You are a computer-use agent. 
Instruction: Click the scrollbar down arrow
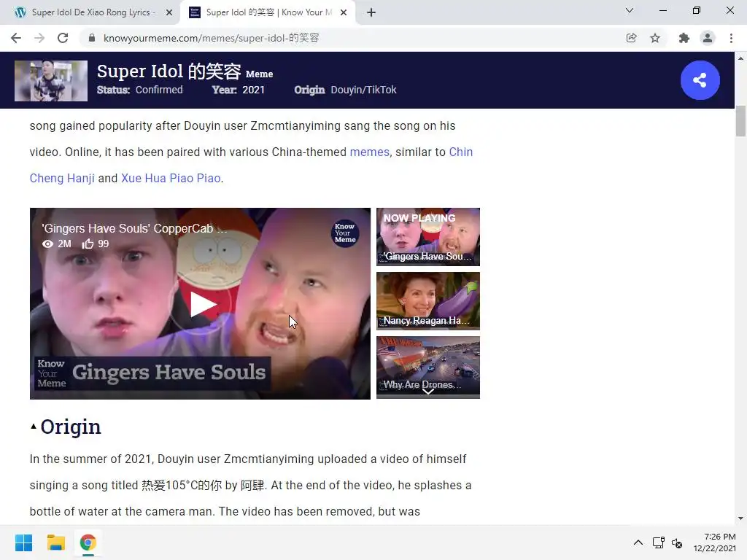click(x=740, y=518)
